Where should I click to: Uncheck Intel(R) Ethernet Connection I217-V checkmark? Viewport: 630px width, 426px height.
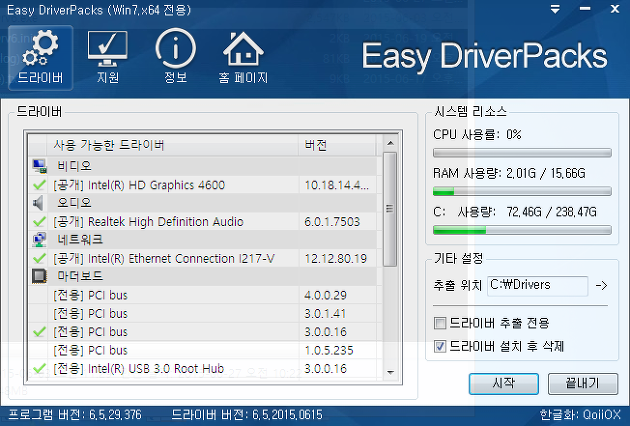(x=39, y=258)
